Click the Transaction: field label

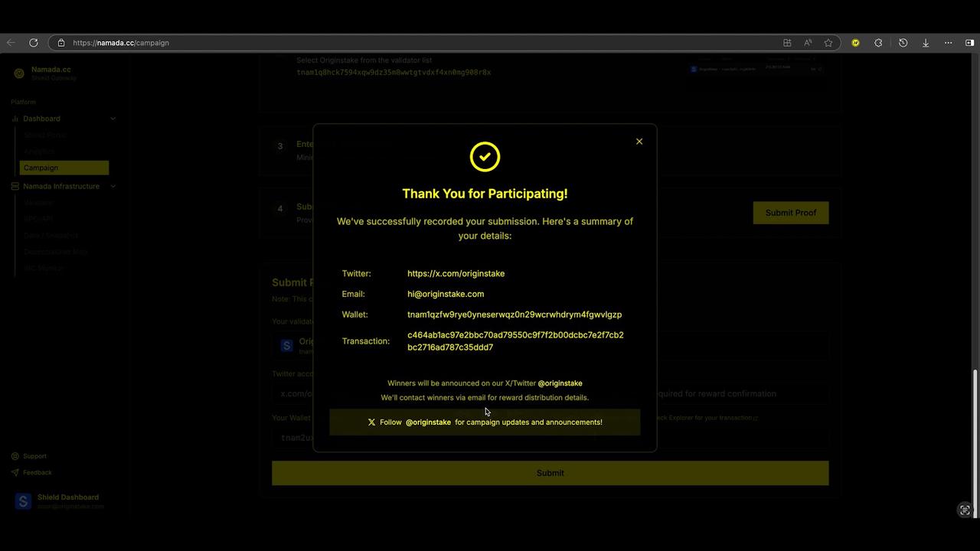365,341
